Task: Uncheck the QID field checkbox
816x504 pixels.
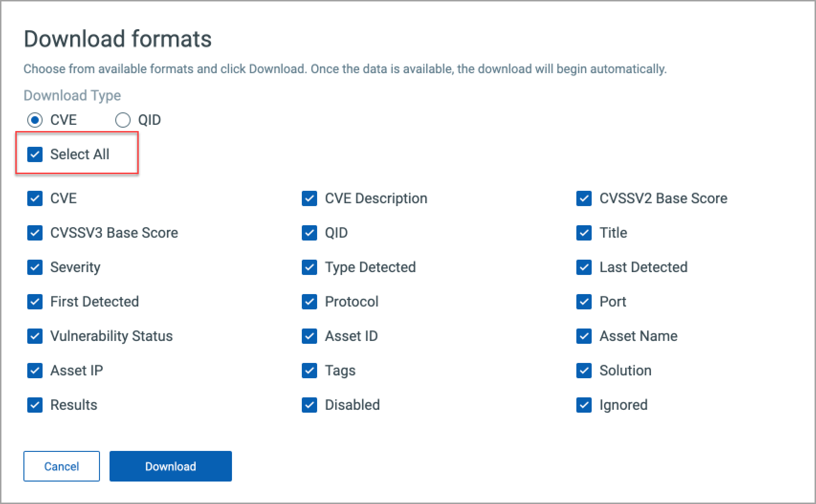Action: click(x=309, y=233)
